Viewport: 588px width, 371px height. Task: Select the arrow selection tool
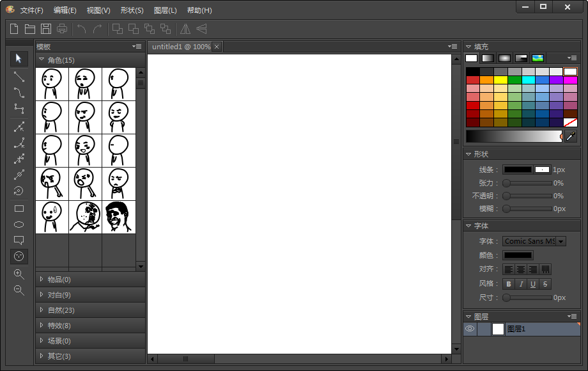coord(19,59)
